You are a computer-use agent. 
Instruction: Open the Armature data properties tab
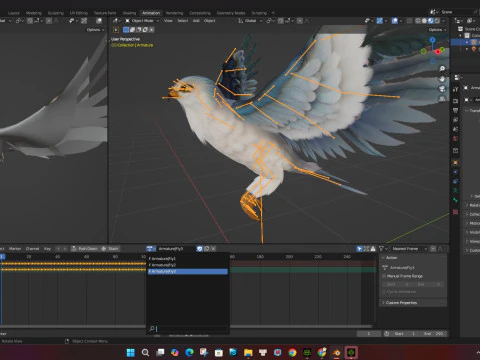[x=455, y=191]
